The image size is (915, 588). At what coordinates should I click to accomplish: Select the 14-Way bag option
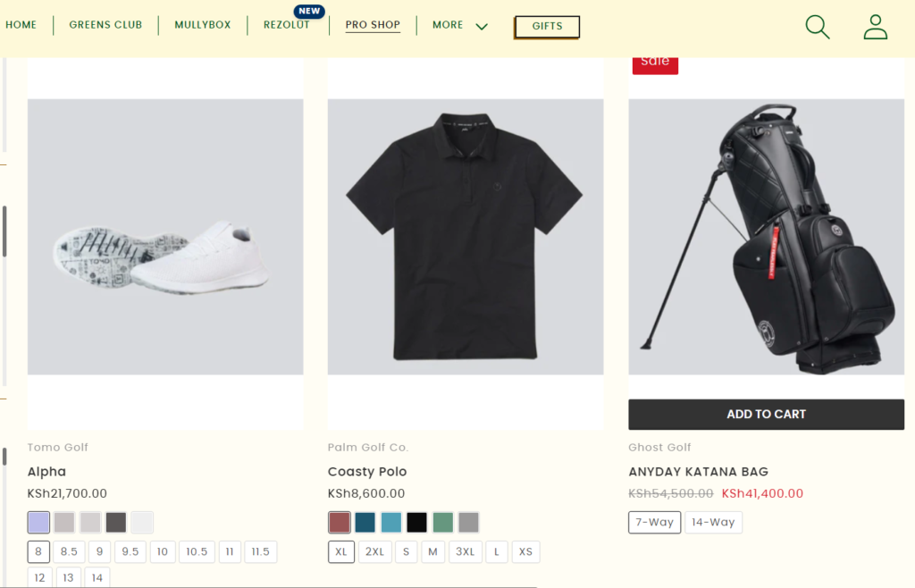[713, 522]
